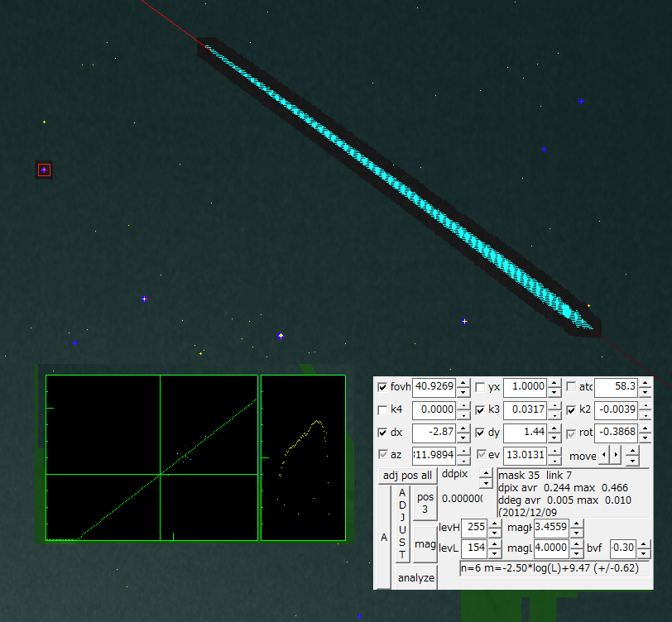Image resolution: width=672 pixels, height=622 pixels.
Task: Disable the dy checkbox
Action: 481,432
